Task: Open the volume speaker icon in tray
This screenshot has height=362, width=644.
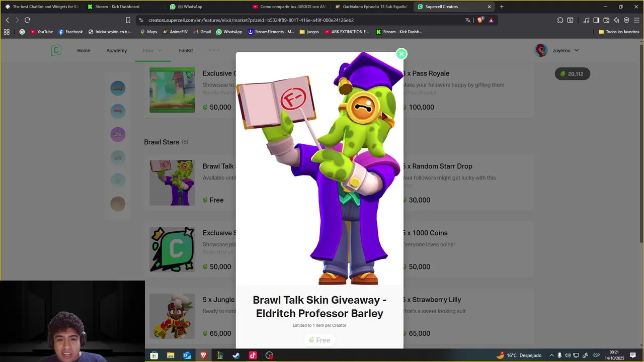Action: pyautogui.click(x=568, y=355)
